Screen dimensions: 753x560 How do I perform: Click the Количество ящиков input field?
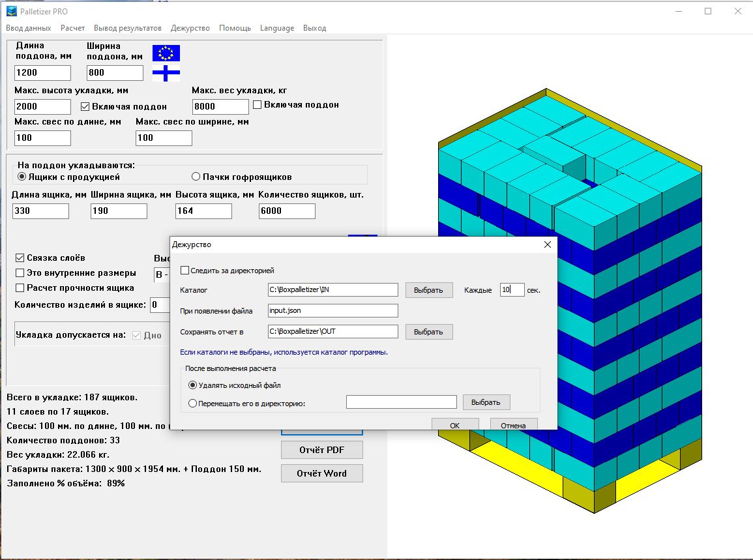click(x=287, y=211)
